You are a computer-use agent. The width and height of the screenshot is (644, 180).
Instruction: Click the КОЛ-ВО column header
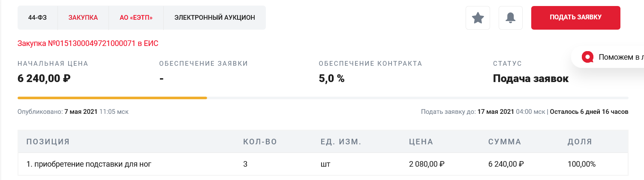pyautogui.click(x=260, y=142)
